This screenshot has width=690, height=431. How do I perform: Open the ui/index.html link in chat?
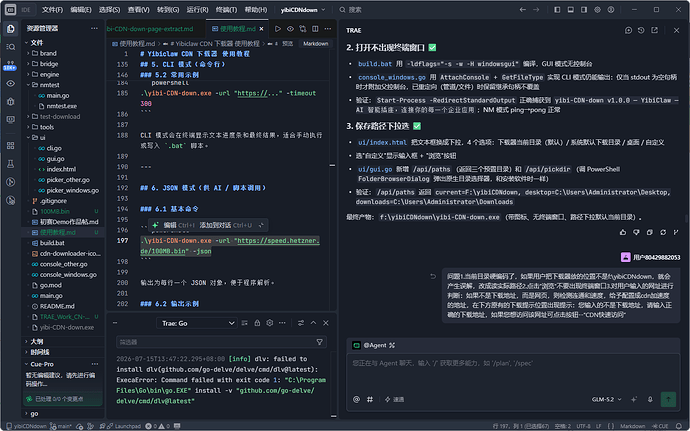tap(382, 142)
